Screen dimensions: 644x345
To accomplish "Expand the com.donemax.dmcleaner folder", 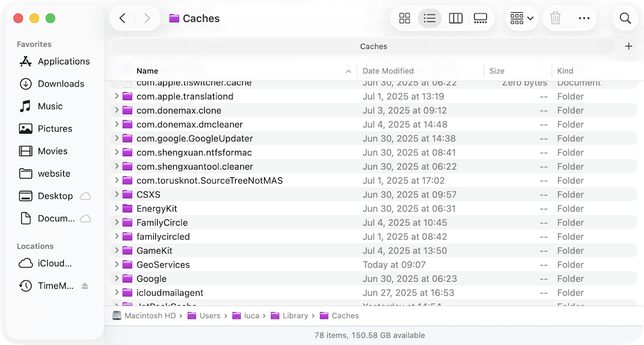I will [x=117, y=124].
